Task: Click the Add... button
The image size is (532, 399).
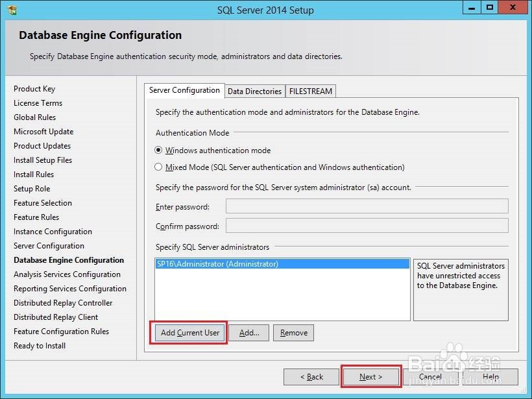Action: [249, 333]
